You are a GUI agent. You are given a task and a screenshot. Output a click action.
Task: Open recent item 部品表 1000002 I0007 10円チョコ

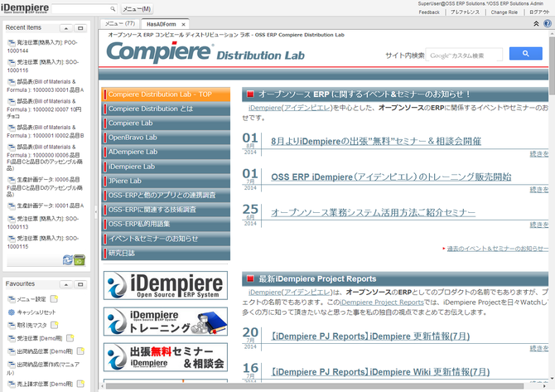point(45,109)
